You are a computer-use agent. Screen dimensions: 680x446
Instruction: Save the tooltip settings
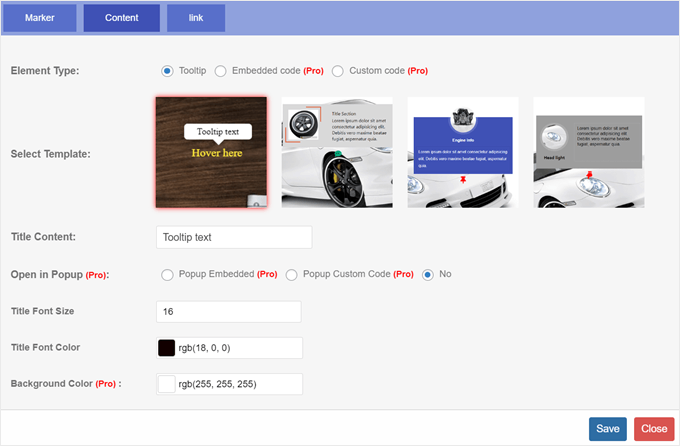point(607,429)
